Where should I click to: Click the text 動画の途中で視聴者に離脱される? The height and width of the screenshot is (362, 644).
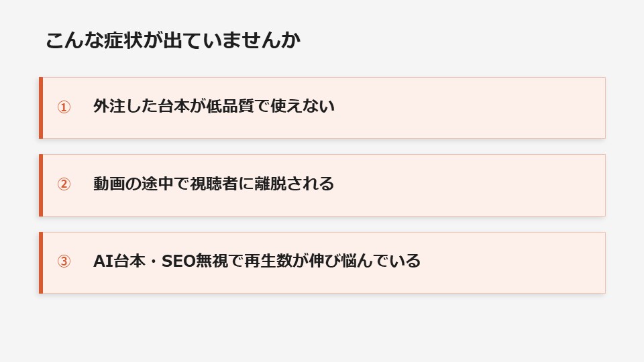point(213,184)
